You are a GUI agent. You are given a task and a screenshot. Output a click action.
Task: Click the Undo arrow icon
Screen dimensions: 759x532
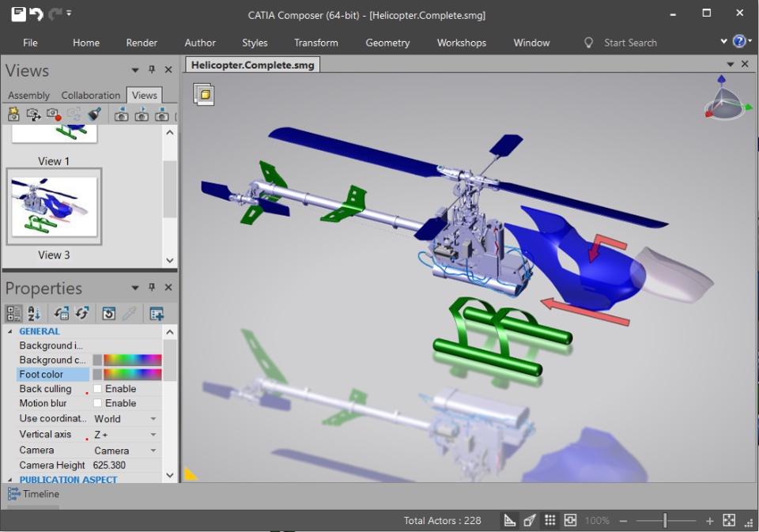(37, 14)
